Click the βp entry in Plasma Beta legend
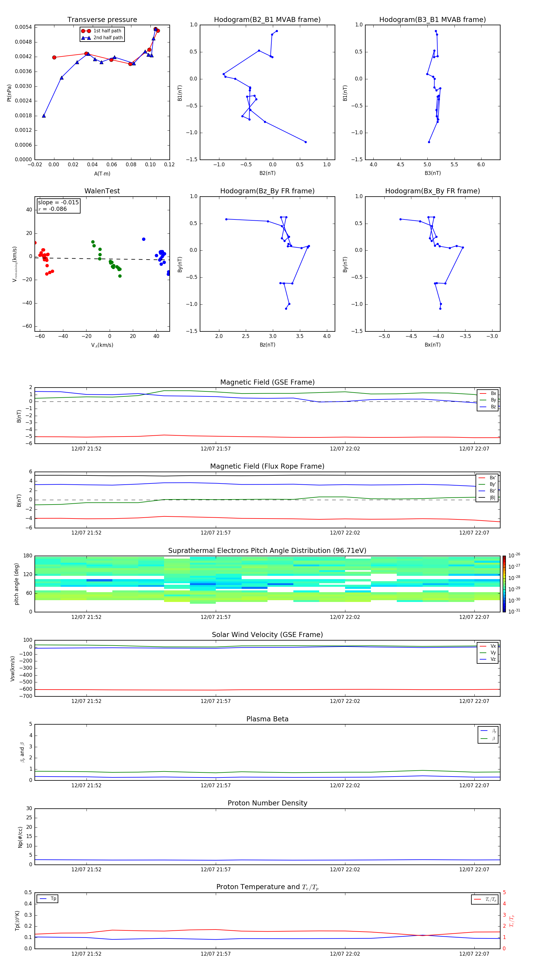This screenshot has height=980, width=535. [488, 731]
